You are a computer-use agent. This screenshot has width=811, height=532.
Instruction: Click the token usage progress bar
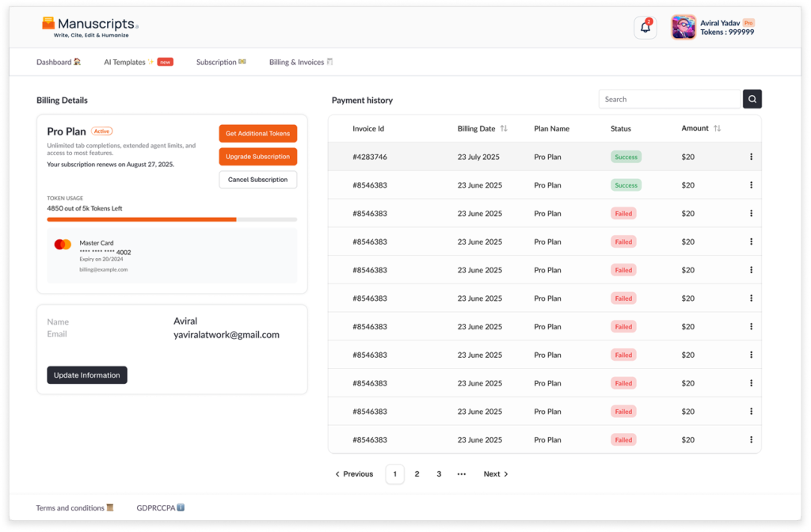point(172,219)
